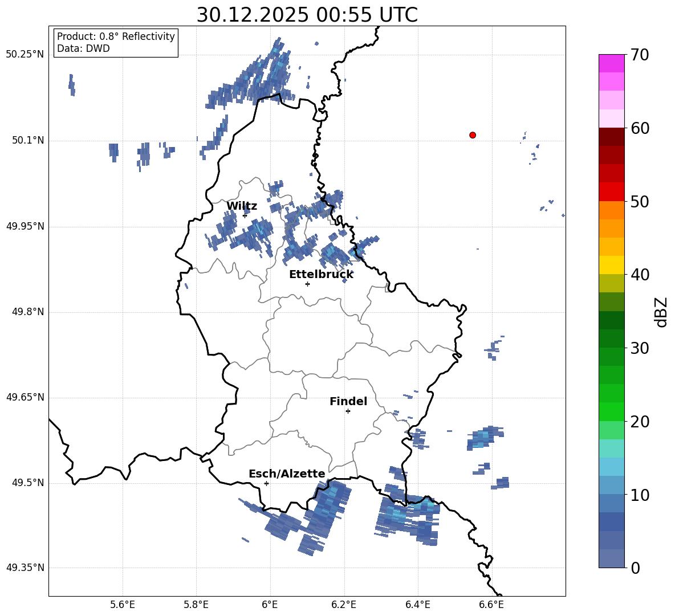
Task: Click the Esch/Alzette station cross marker
Action: click(x=266, y=483)
